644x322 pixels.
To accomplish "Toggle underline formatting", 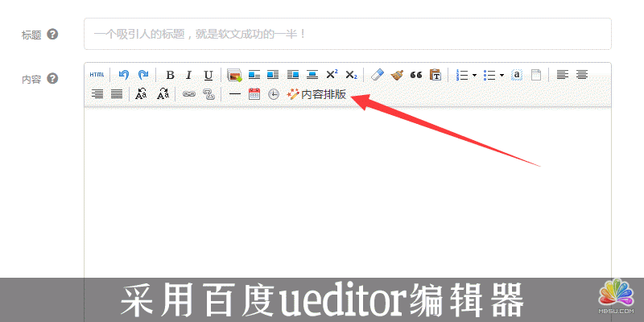I will [208, 75].
